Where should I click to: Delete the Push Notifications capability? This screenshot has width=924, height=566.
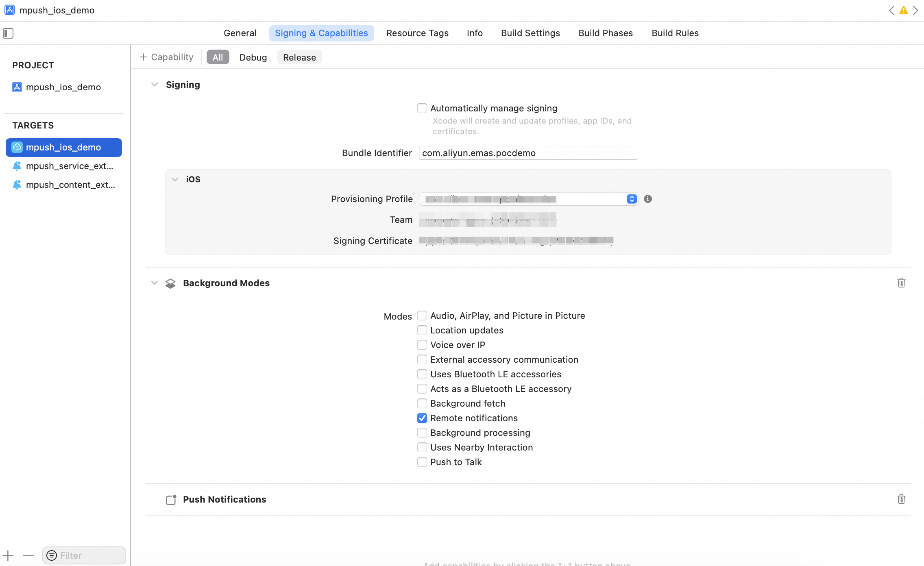coord(901,499)
